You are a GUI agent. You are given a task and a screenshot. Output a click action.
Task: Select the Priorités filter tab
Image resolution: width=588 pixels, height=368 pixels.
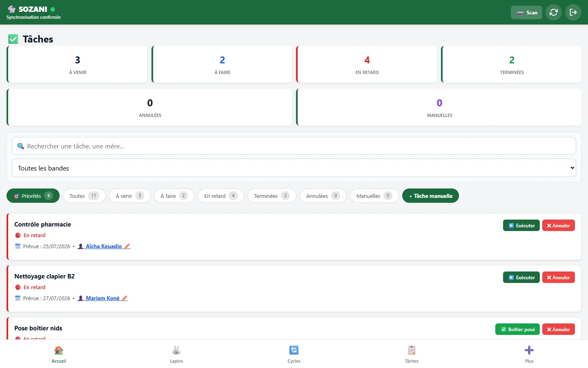[33, 196]
